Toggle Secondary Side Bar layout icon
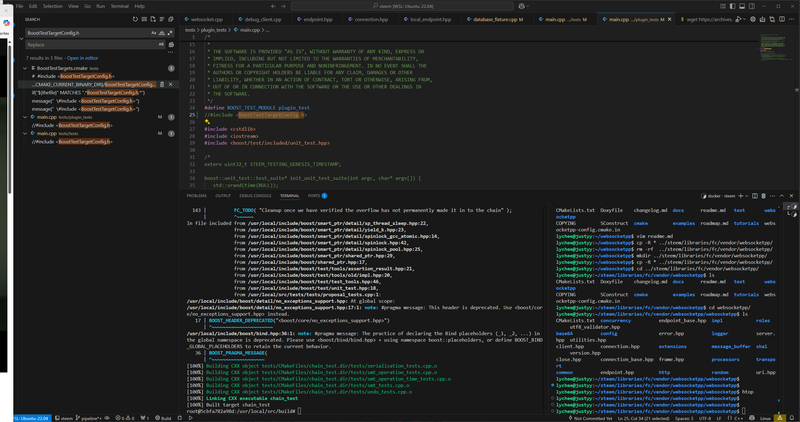Viewport: 800px width, 422px height. (752, 6)
